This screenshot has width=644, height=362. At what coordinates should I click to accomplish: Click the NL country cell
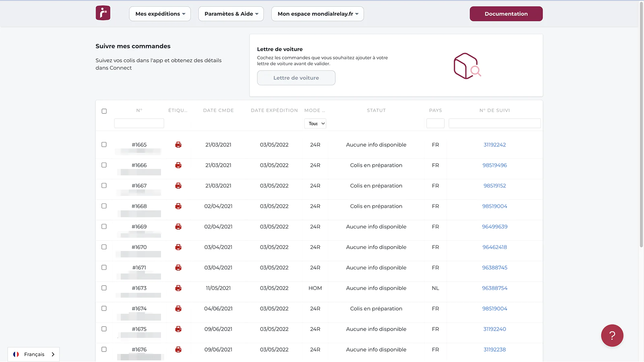click(436, 288)
